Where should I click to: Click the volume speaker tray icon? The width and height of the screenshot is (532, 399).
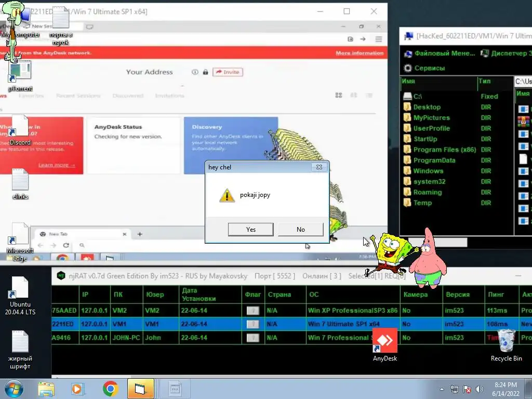[x=479, y=389]
